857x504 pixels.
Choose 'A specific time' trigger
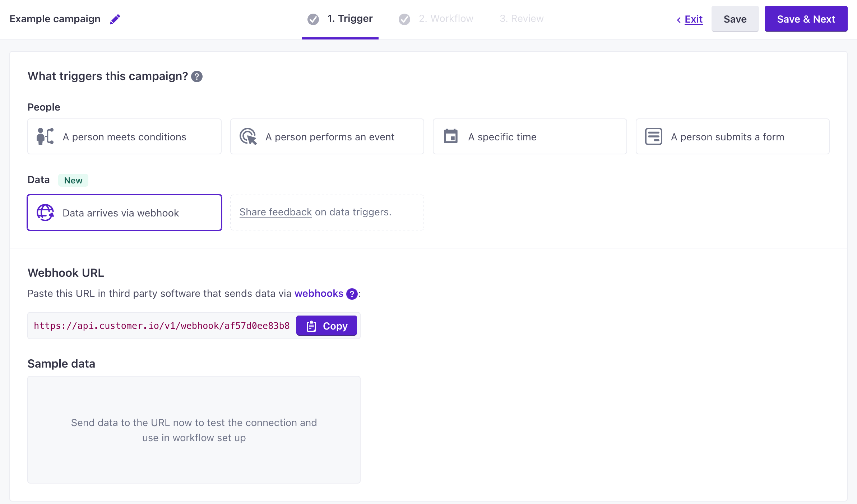point(530,136)
